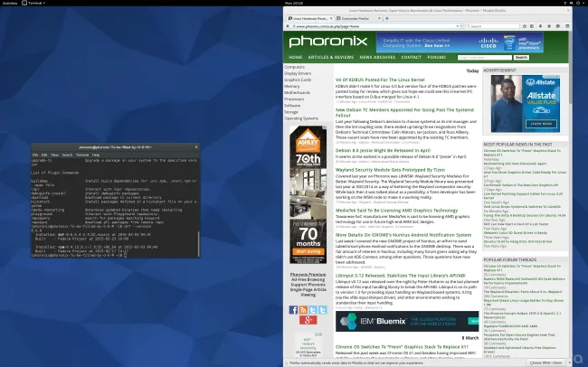Open the system status menu in top bar
Viewport: 588px width, 367px height.
point(574,3)
